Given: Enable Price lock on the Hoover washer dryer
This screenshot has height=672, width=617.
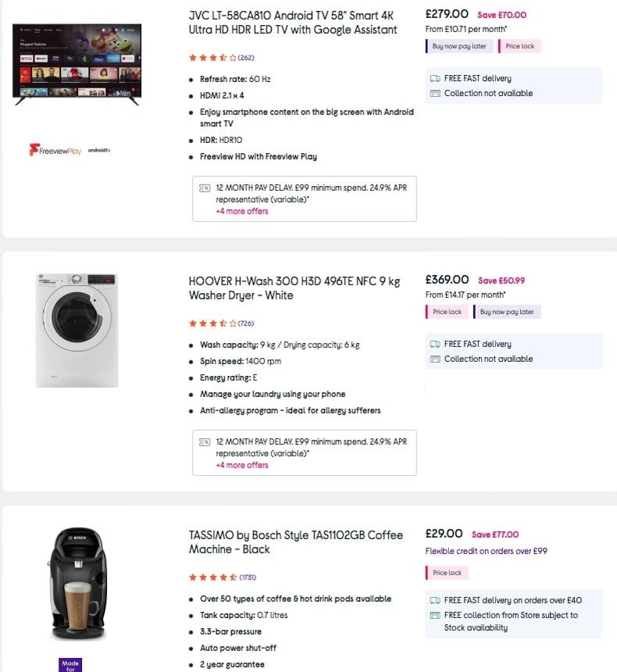Looking at the screenshot, I should 446,311.
